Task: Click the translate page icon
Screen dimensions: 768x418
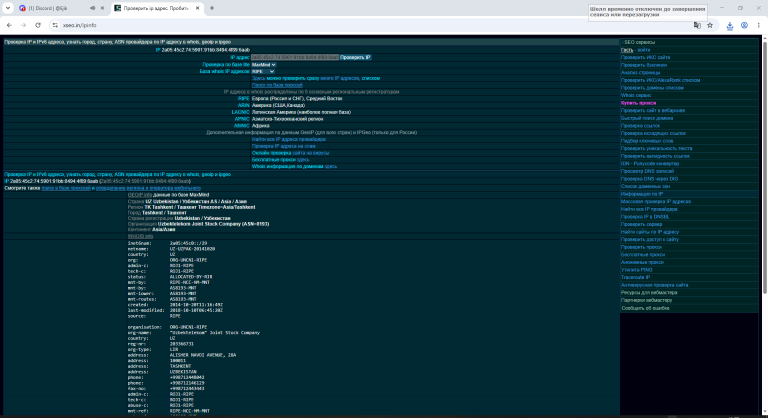Action: tap(697, 25)
